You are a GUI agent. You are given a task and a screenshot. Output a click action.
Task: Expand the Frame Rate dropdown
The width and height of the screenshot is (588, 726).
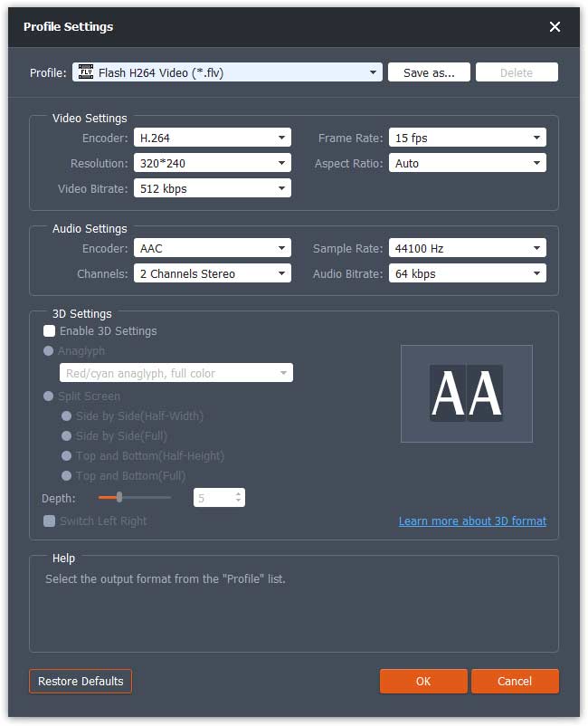[537, 139]
